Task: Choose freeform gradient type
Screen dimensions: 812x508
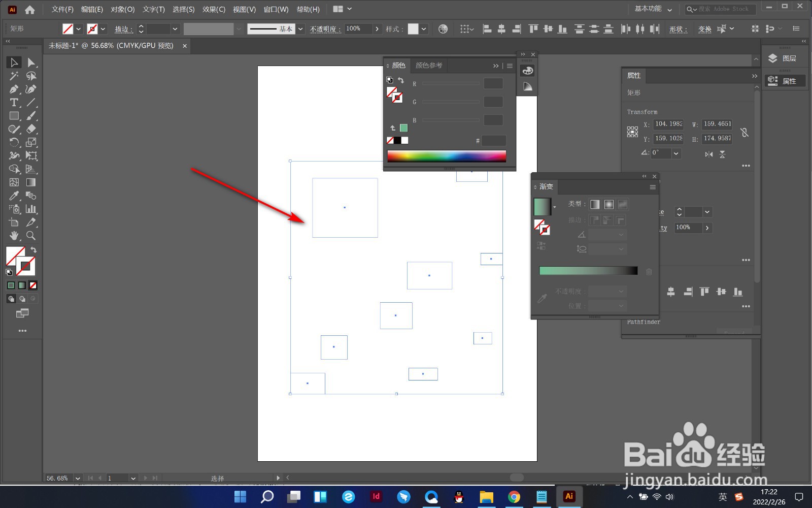Action: tap(623, 204)
